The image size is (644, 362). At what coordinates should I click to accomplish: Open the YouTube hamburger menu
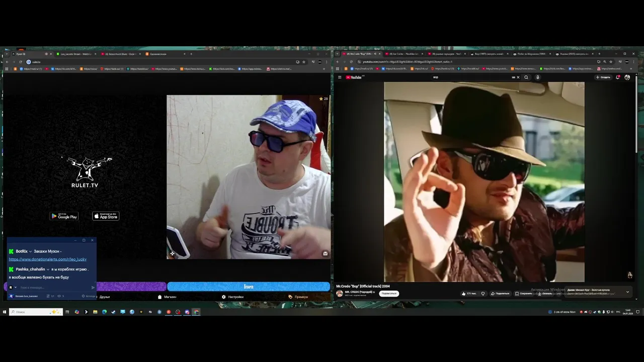(340, 77)
